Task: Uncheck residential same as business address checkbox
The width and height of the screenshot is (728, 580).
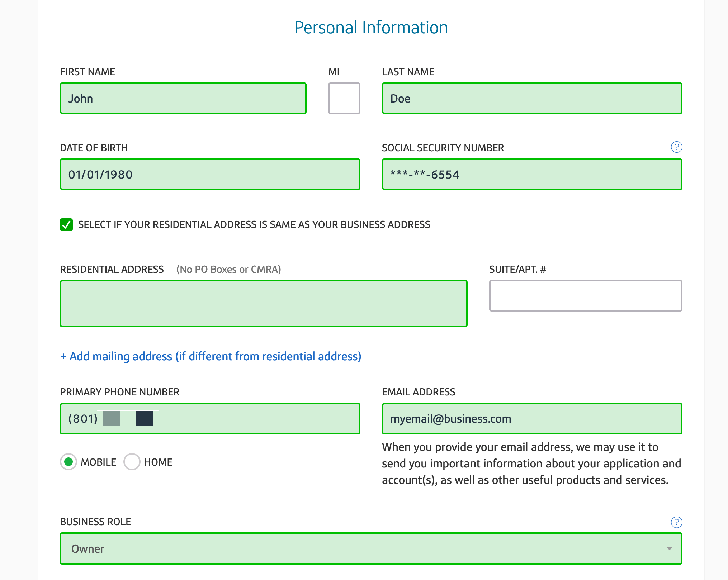Action: pyautogui.click(x=66, y=225)
